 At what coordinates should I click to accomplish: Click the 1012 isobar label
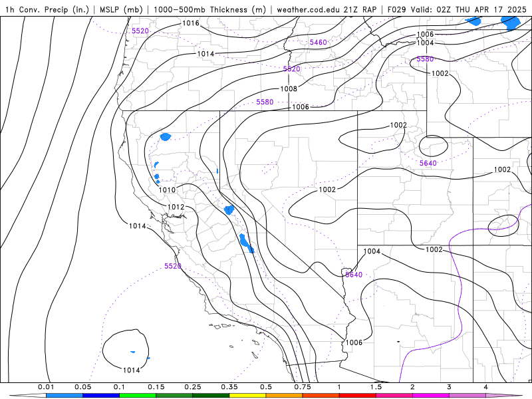click(x=176, y=207)
